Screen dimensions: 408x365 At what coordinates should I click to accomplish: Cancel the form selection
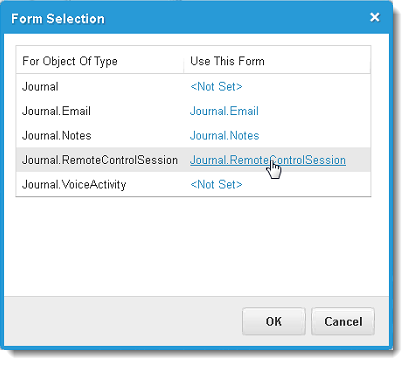click(343, 321)
